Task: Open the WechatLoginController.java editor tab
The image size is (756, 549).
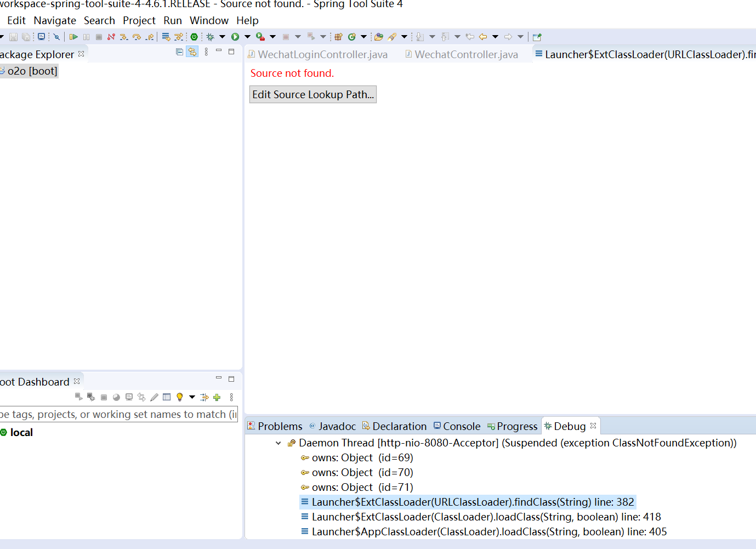Action: (322, 54)
